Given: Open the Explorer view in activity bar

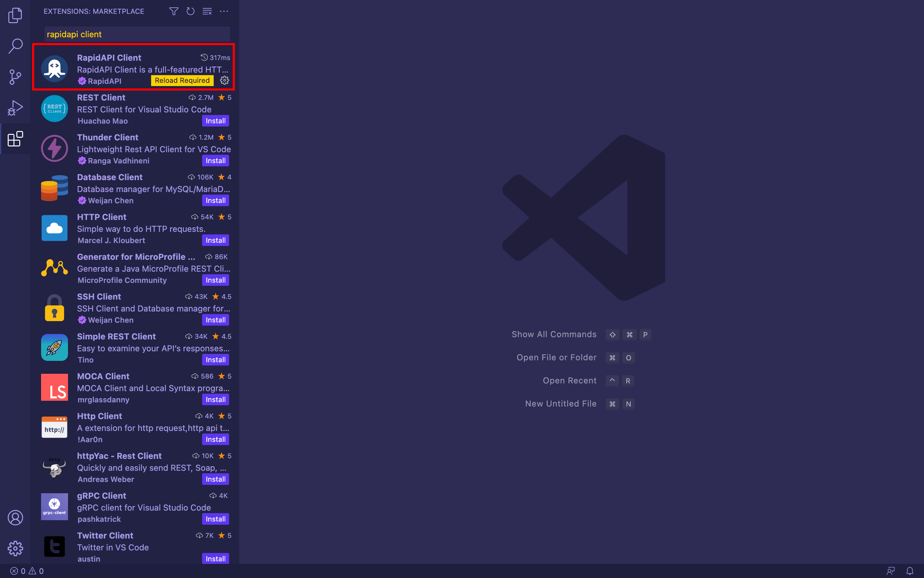Looking at the screenshot, I should click(x=15, y=15).
